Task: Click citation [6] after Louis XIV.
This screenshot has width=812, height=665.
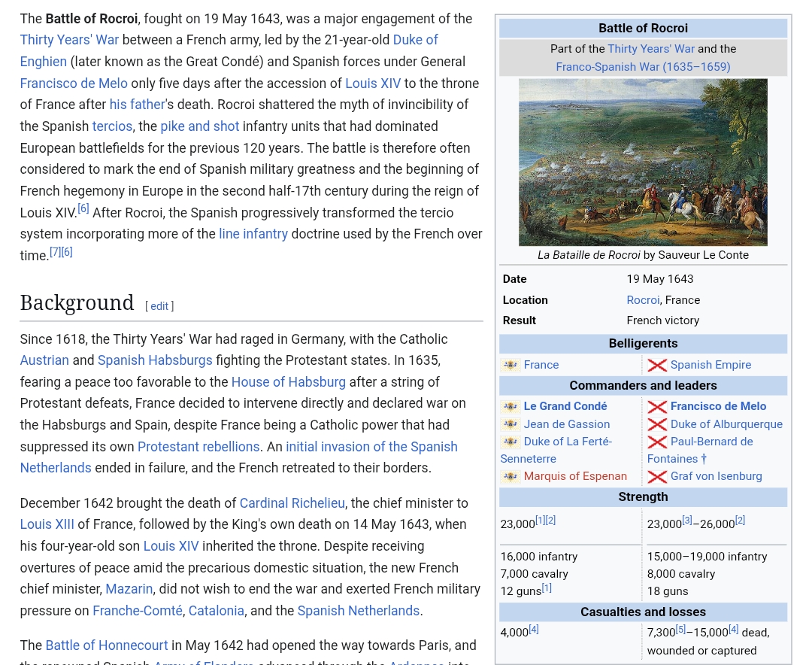Action: click(83, 208)
